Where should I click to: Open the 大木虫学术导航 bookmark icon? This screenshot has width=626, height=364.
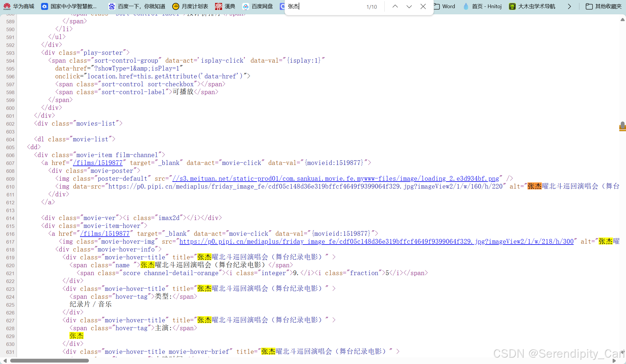coord(512,6)
